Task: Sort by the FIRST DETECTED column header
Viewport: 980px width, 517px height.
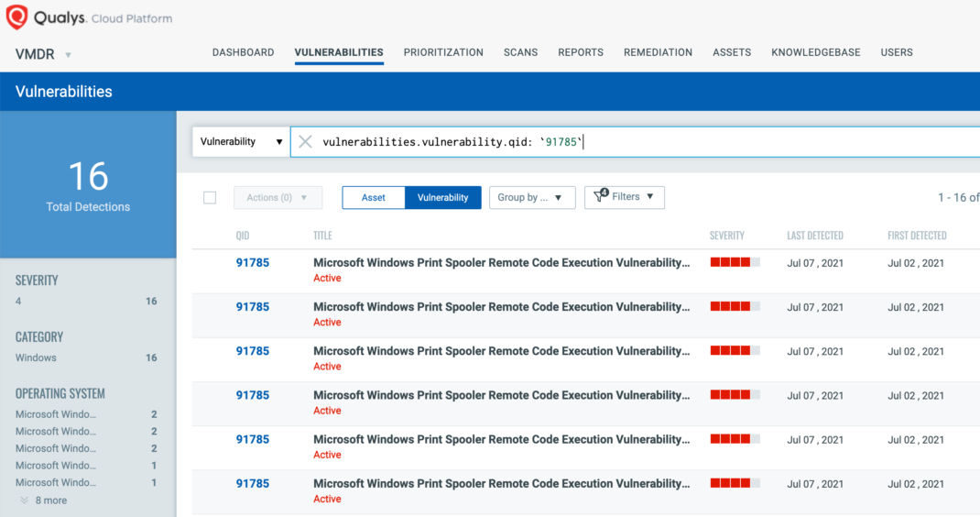Action: (x=917, y=236)
